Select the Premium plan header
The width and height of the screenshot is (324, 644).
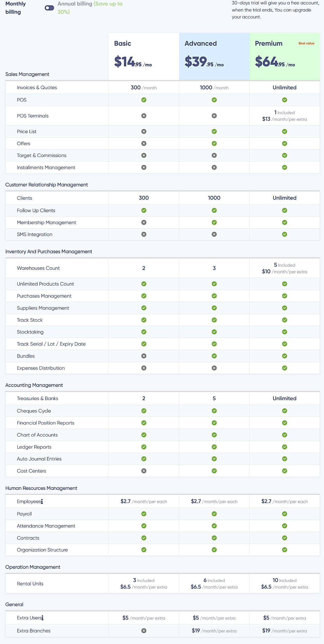tap(268, 43)
